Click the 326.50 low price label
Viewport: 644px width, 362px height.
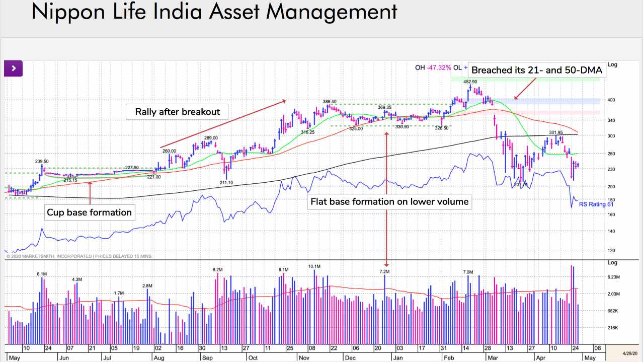441,128
